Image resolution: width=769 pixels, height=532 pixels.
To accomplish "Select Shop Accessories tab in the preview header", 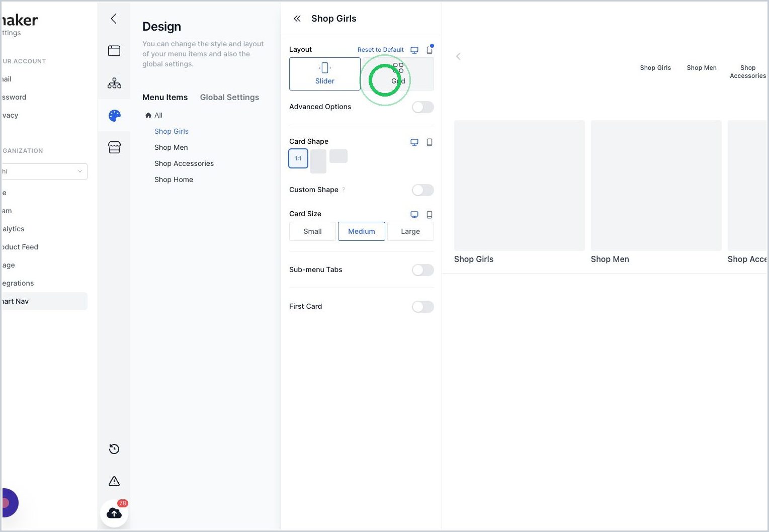I will click(748, 72).
